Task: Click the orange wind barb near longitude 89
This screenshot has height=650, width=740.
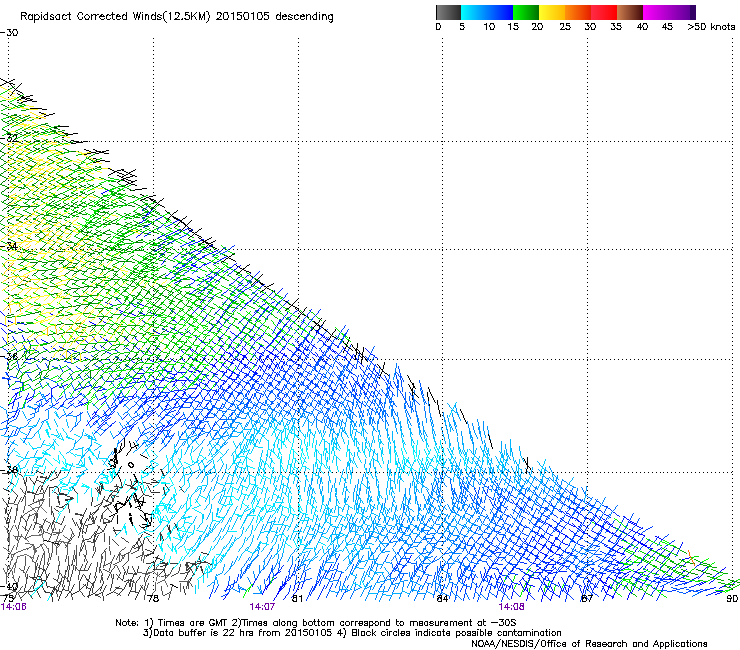Action: click(x=691, y=557)
